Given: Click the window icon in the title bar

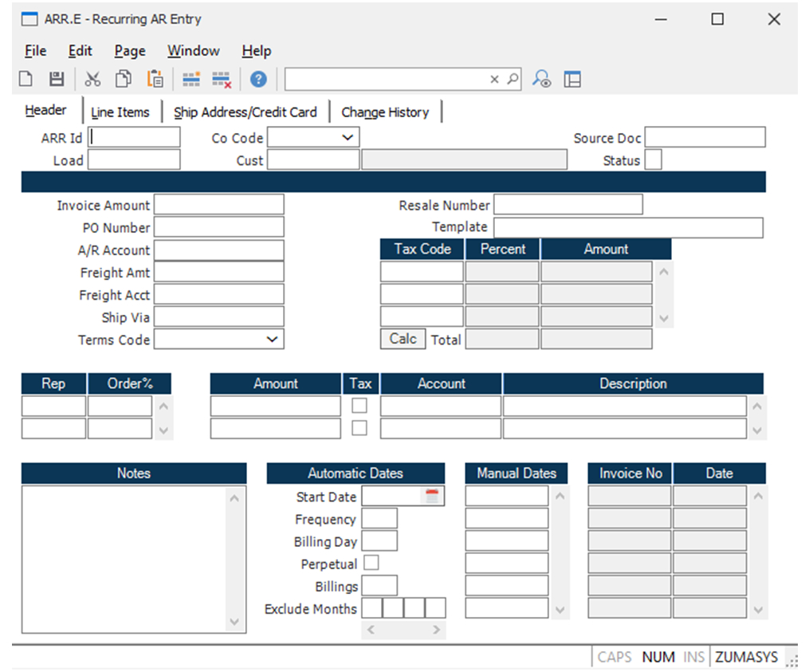Looking at the screenshot, I should (29, 19).
